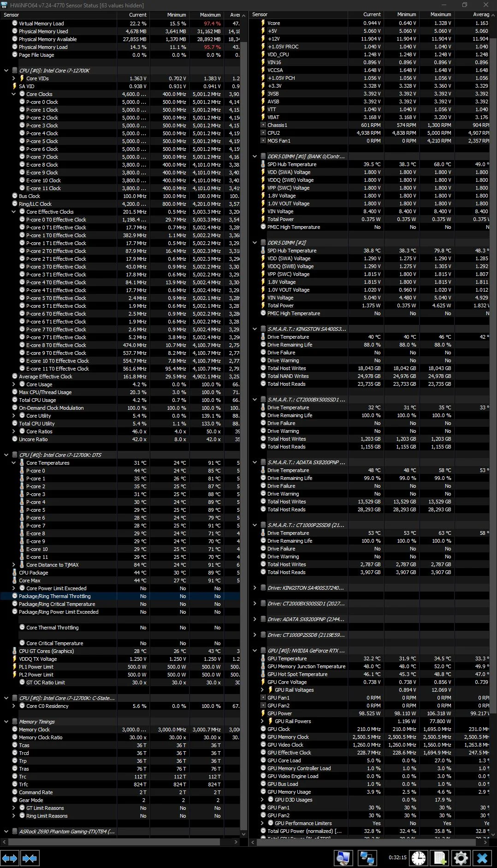The width and height of the screenshot is (497, 868).
Task: Open the monitor display icon in the bottom toolbar
Action: [343, 858]
